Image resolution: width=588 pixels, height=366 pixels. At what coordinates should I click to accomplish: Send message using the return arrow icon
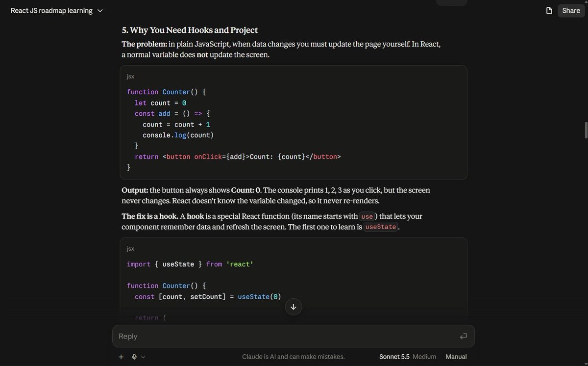coord(463,336)
